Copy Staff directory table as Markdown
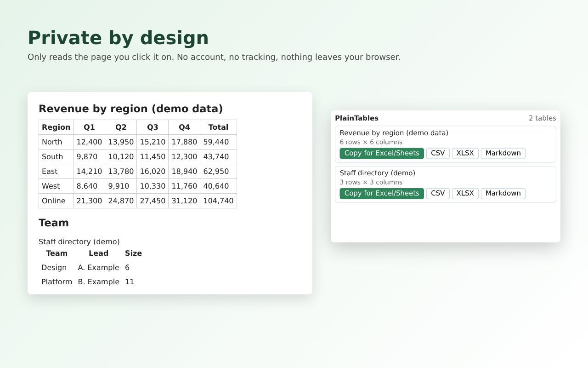The image size is (588, 368). 503,193
